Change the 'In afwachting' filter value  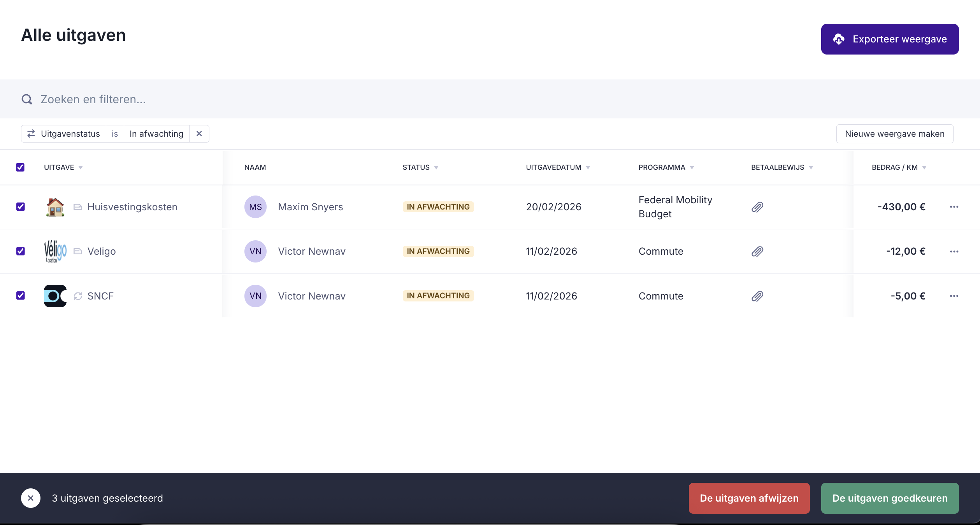coord(156,134)
